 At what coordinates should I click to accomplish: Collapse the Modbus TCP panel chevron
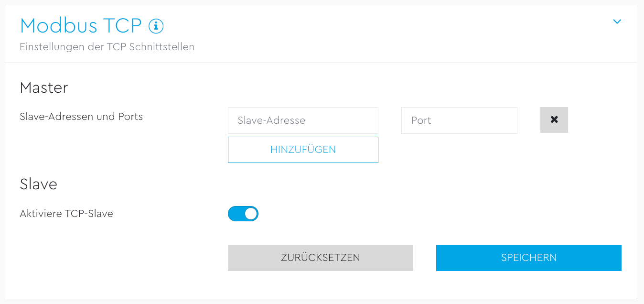(x=617, y=22)
